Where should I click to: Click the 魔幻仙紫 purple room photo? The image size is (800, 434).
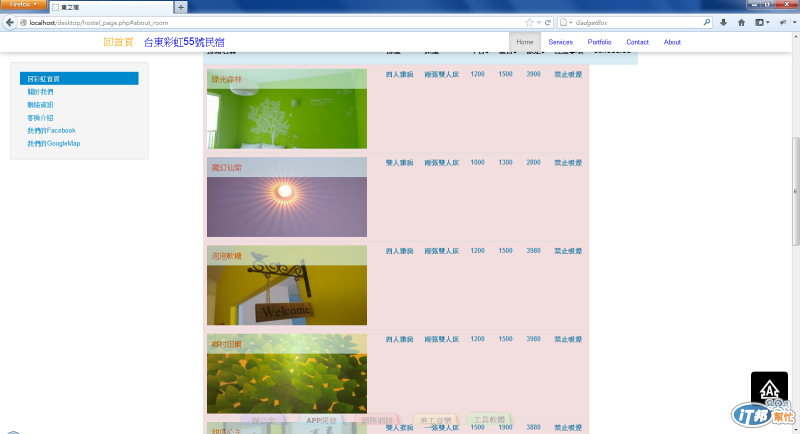[x=287, y=197]
